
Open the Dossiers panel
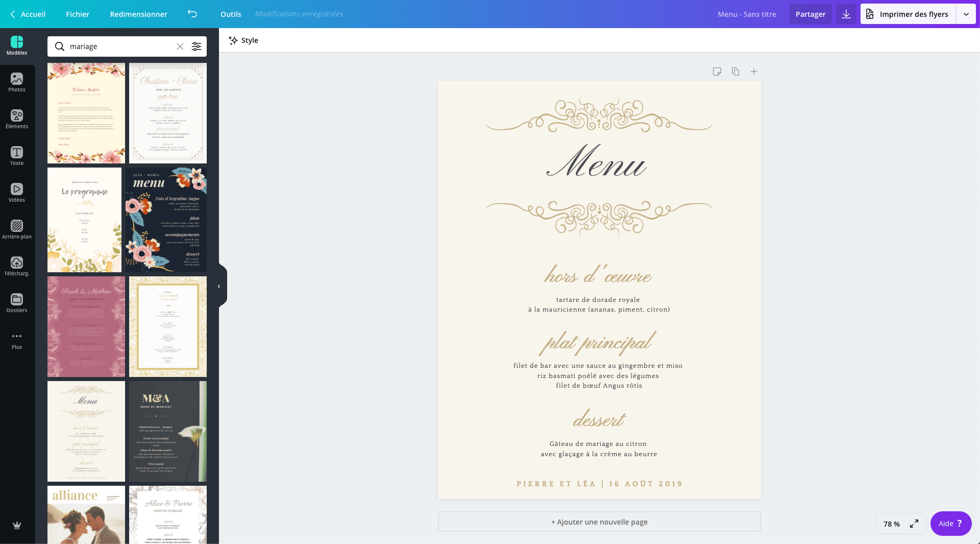pyautogui.click(x=17, y=303)
